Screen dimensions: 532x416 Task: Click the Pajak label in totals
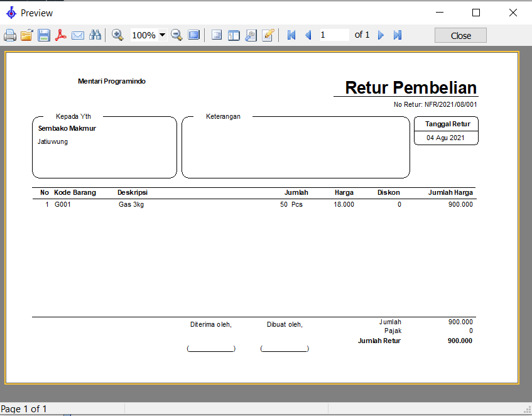pyautogui.click(x=393, y=331)
